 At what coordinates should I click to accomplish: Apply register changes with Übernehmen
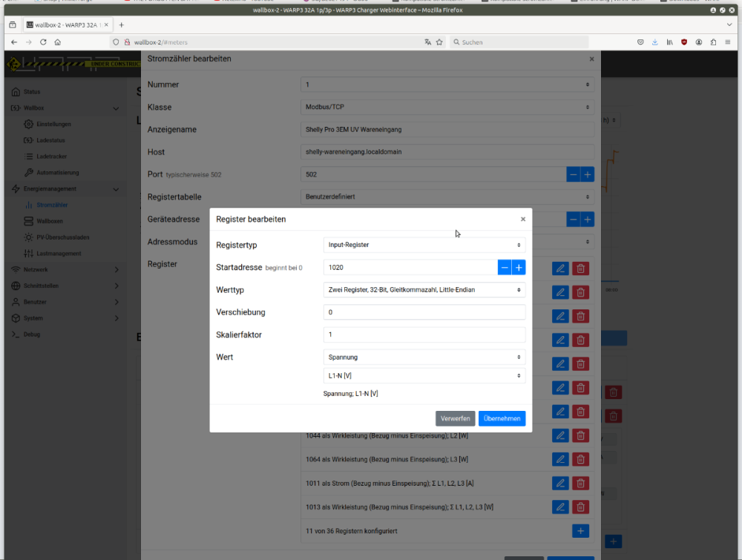tap(502, 419)
